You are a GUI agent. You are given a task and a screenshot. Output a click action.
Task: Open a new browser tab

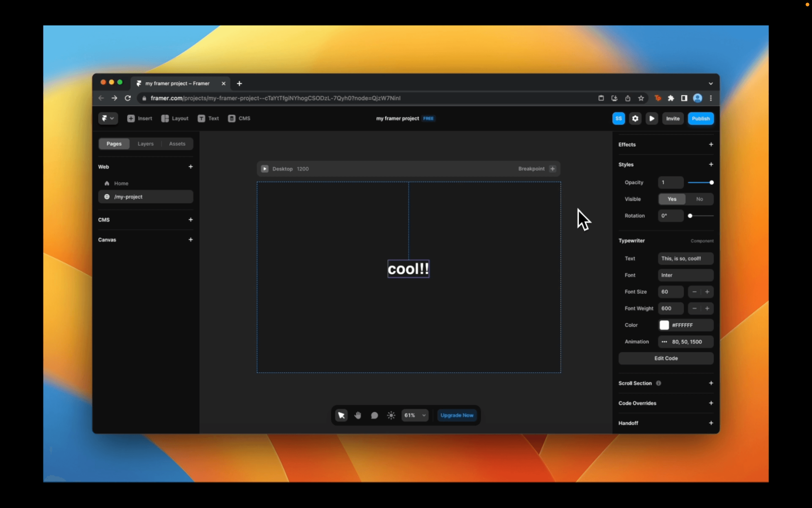(x=239, y=83)
